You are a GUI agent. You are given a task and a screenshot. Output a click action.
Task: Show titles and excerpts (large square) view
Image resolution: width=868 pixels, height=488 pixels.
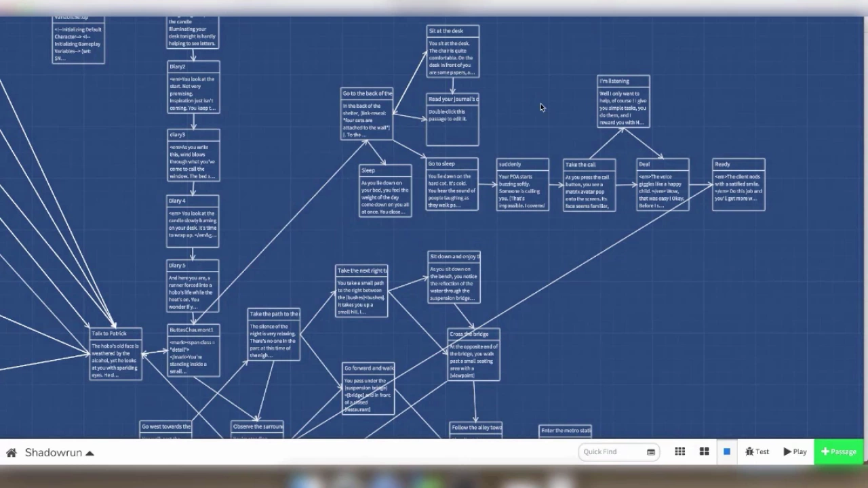pos(726,452)
